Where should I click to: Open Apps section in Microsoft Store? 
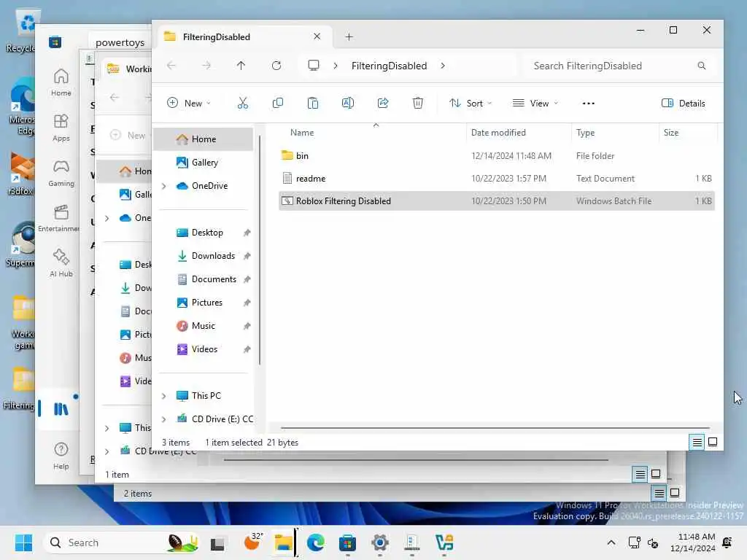(61, 128)
